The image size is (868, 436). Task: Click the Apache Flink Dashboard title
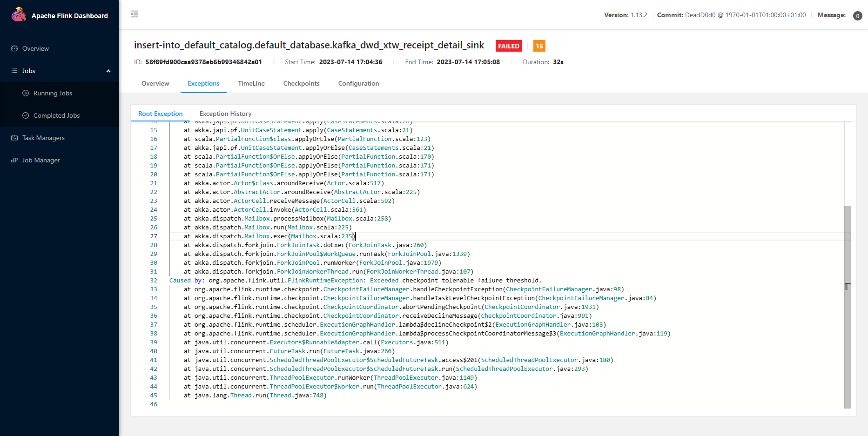pyautogui.click(x=70, y=16)
